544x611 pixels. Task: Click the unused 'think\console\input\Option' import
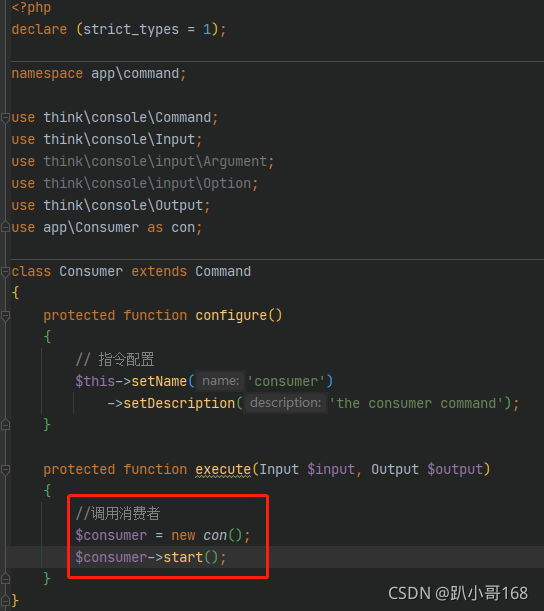point(147,183)
